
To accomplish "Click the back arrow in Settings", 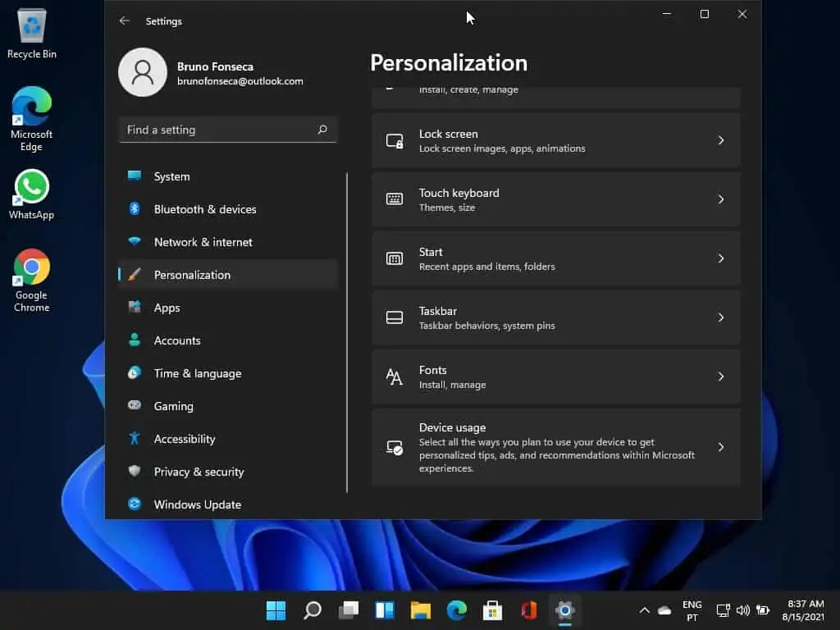I will (125, 21).
